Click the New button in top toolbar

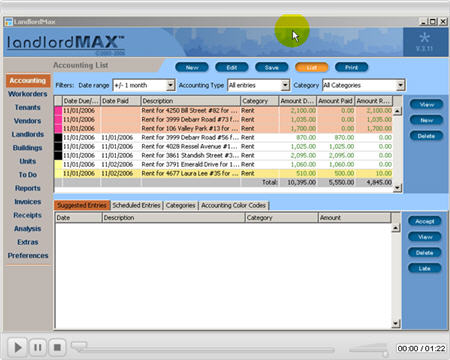click(192, 67)
